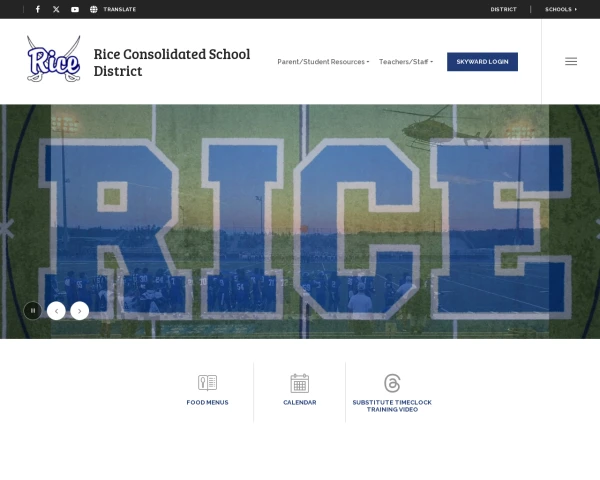Click the Calendar icon
The image size is (600, 480).
point(300,383)
